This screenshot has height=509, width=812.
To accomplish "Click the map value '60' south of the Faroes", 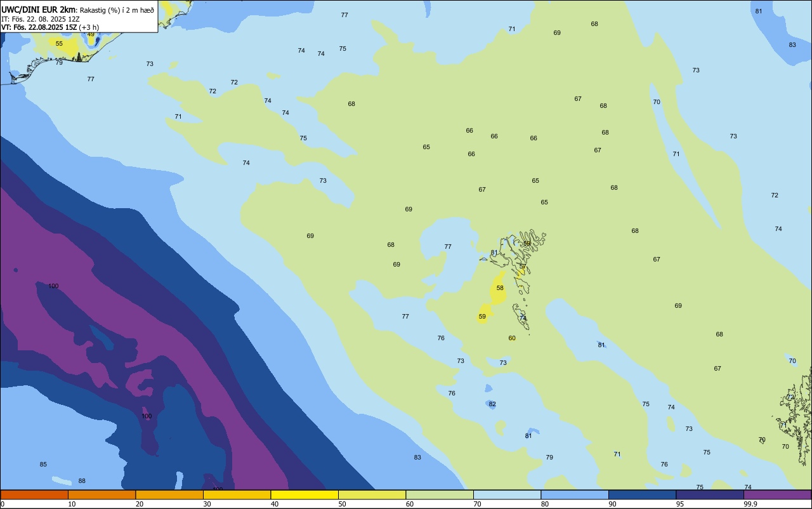I will pos(512,338).
